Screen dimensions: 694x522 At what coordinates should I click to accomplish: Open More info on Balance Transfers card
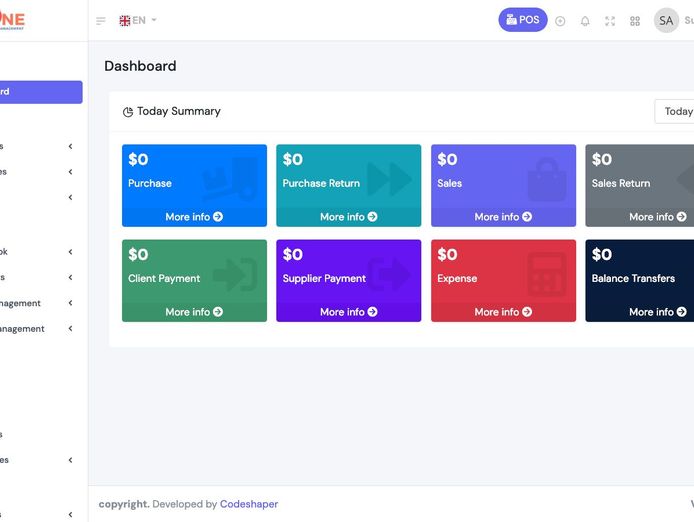coord(658,312)
